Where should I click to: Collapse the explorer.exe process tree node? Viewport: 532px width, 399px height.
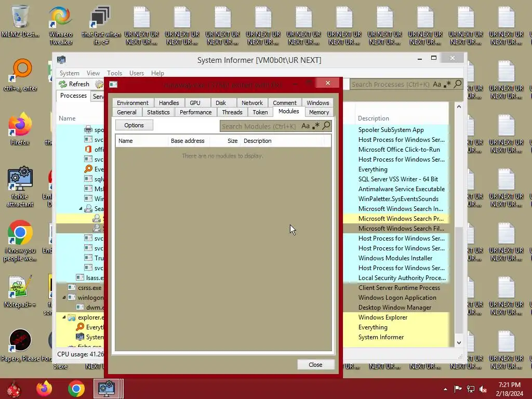(64, 317)
